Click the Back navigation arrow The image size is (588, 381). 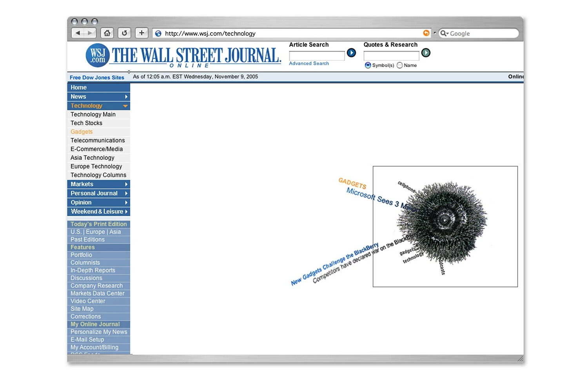(x=78, y=33)
